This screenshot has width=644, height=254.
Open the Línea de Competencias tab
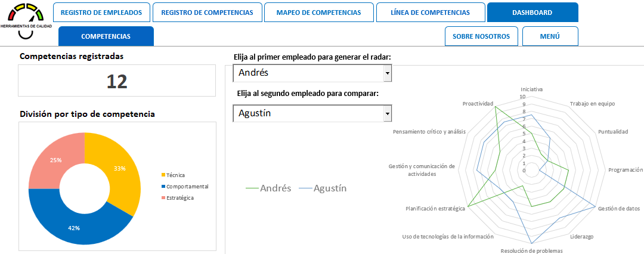pos(430,13)
